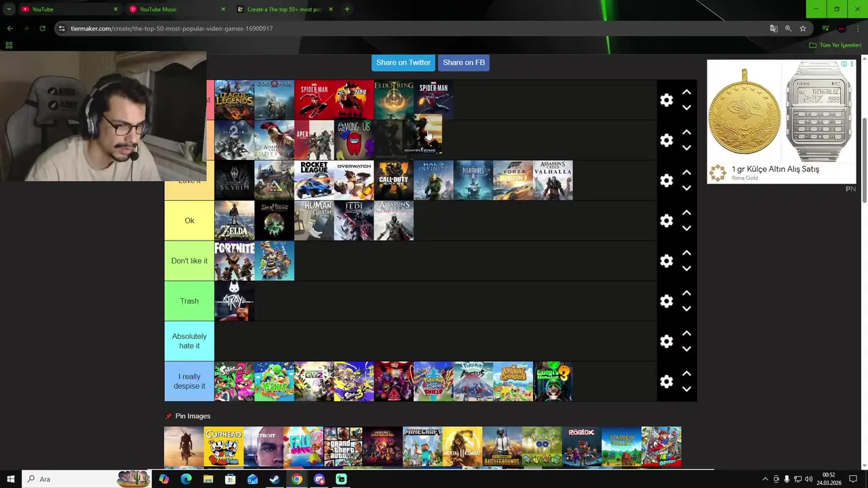Open the apps grid in bookmarks bar

[x=9, y=45]
